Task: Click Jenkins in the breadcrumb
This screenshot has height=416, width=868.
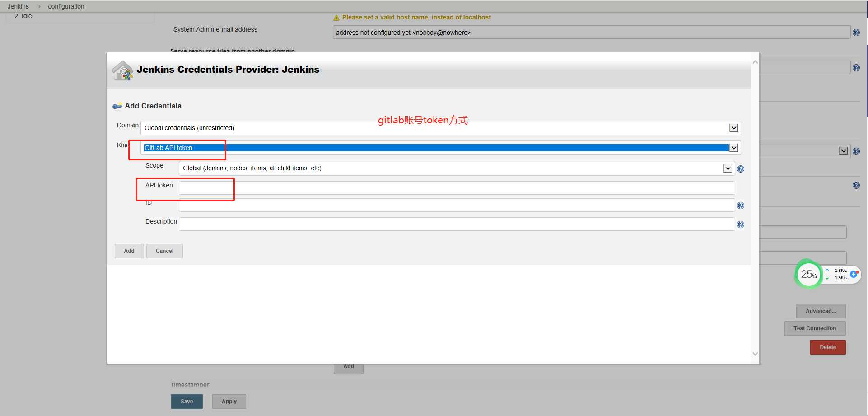Action: [x=18, y=6]
